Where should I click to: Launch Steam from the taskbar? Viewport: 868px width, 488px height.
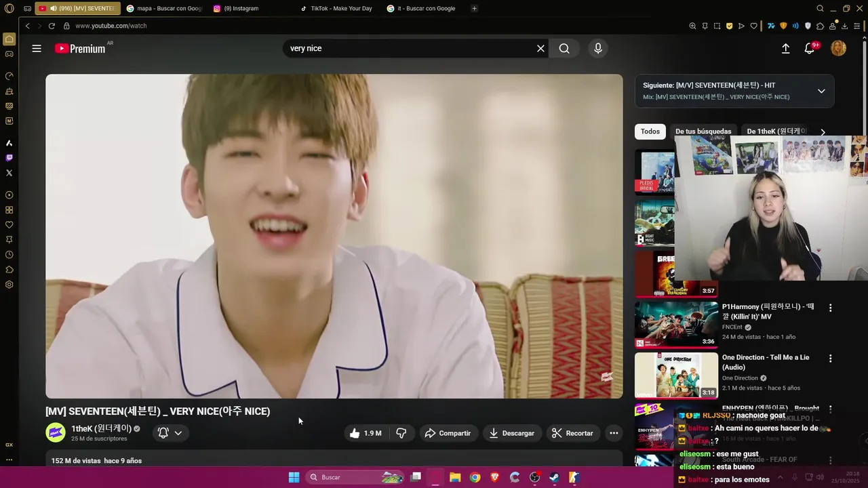(x=554, y=477)
